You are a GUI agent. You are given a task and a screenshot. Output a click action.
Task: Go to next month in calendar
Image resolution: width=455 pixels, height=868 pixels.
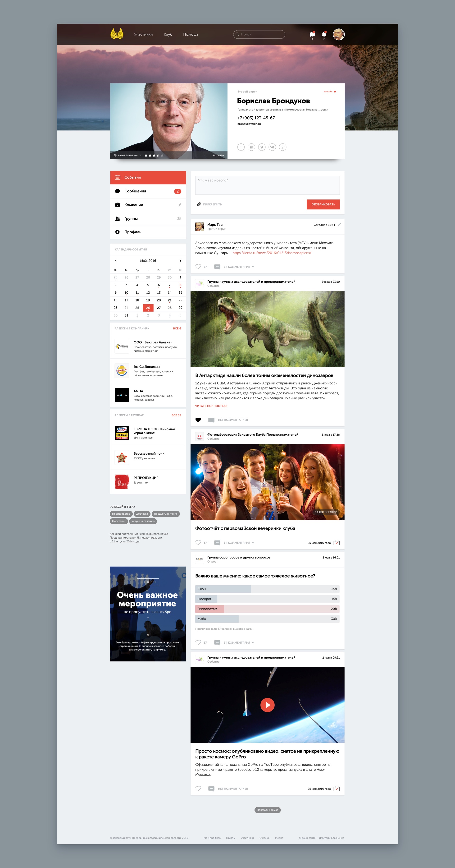coord(181,260)
